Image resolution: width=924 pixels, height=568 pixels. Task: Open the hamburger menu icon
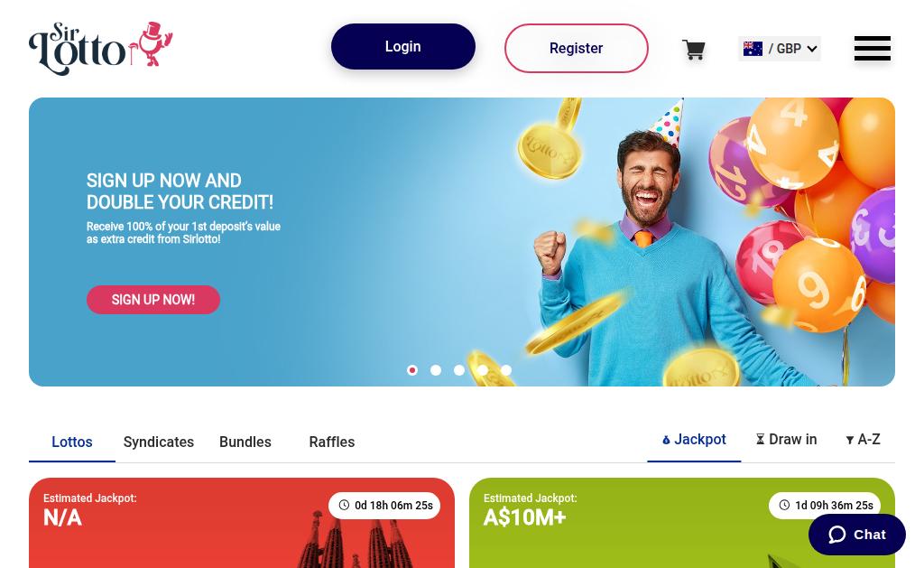point(873,49)
